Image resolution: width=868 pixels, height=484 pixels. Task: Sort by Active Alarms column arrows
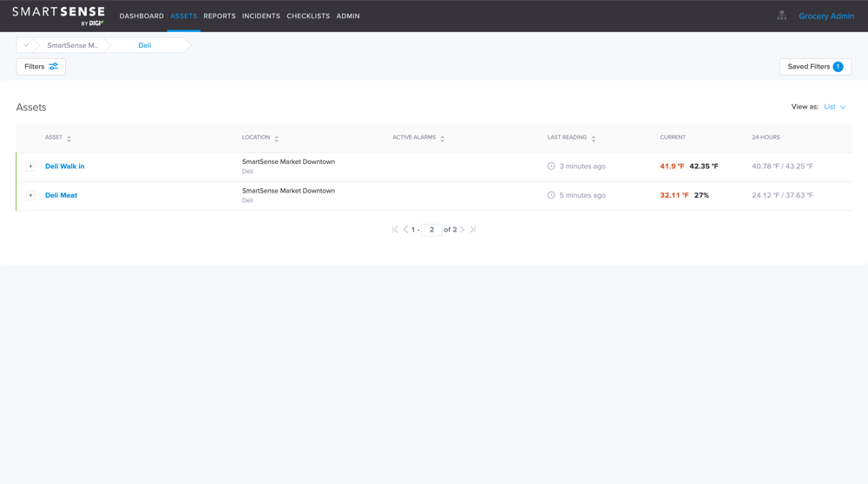pyautogui.click(x=443, y=138)
